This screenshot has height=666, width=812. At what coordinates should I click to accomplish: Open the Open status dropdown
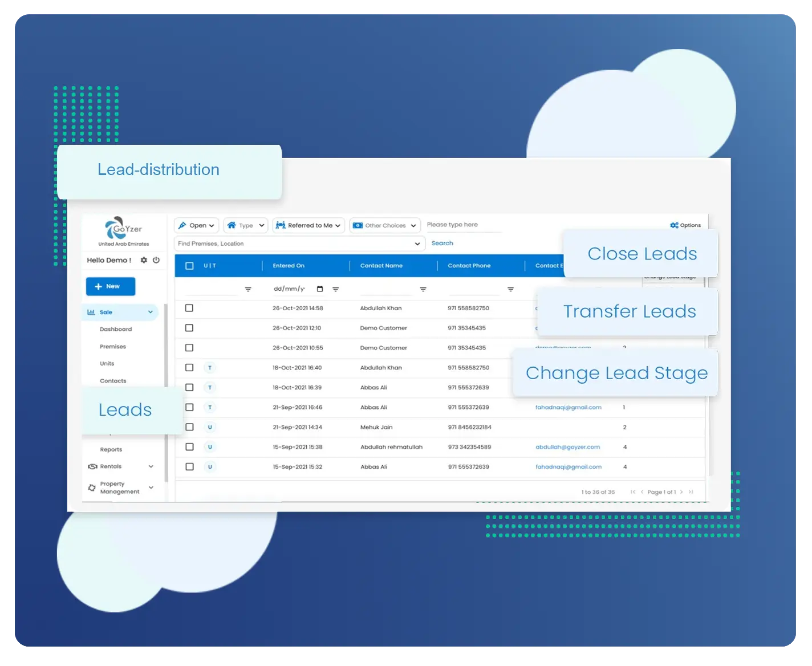pyautogui.click(x=196, y=225)
